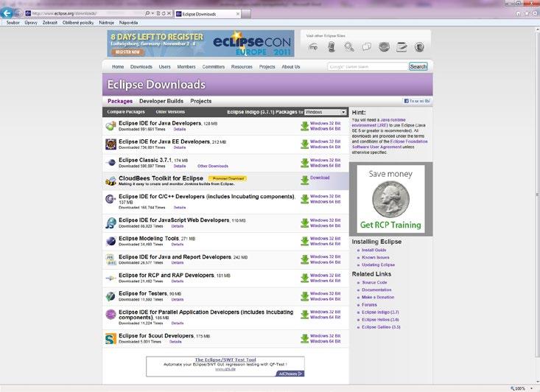The image size is (540, 392).
Task: Click the Java EE Developers package icon
Action: click(111, 144)
